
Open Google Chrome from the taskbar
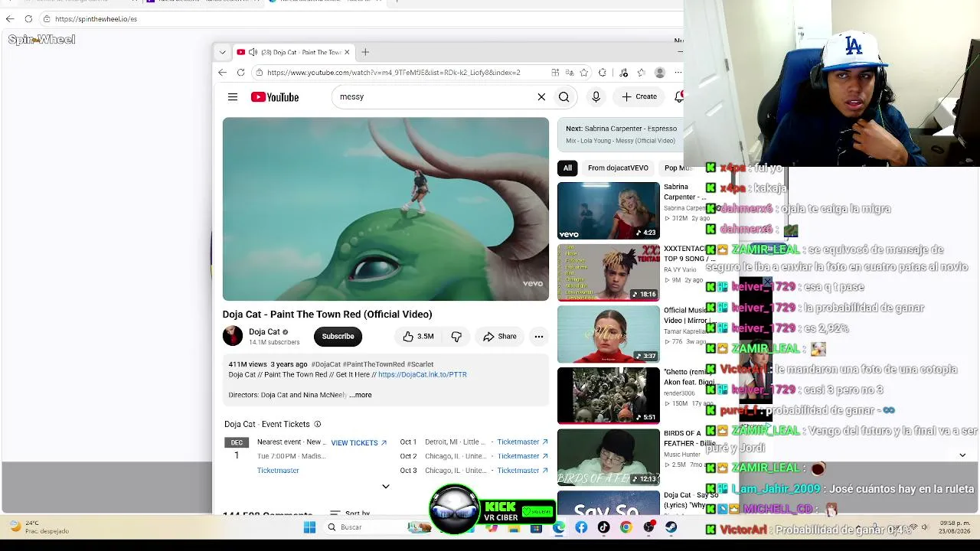626,527
